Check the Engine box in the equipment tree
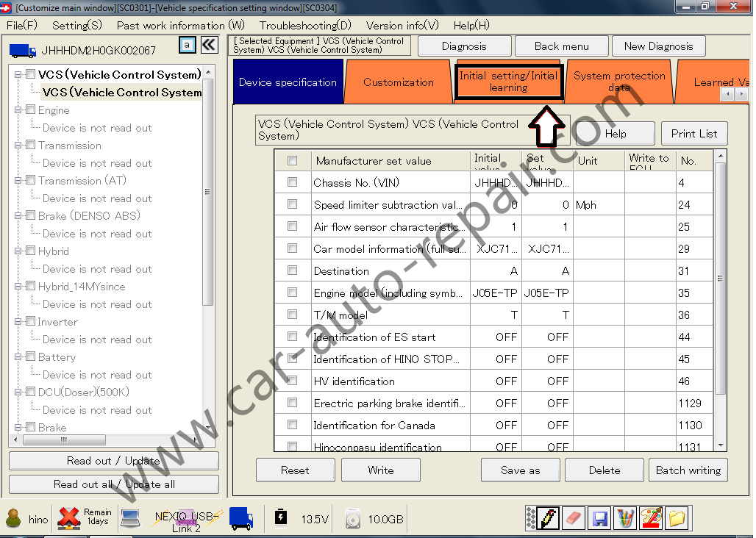The image size is (756, 538). coord(30,110)
